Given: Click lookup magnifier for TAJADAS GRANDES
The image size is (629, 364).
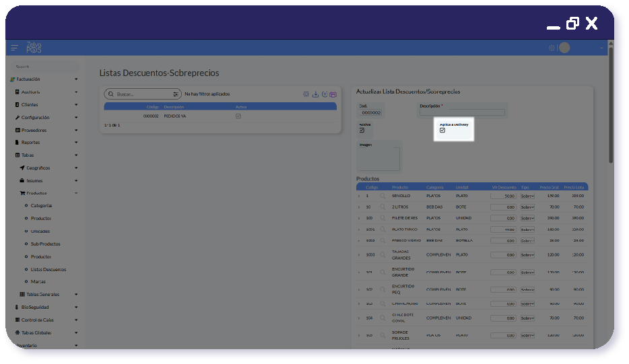Looking at the screenshot, I should click(383, 255).
